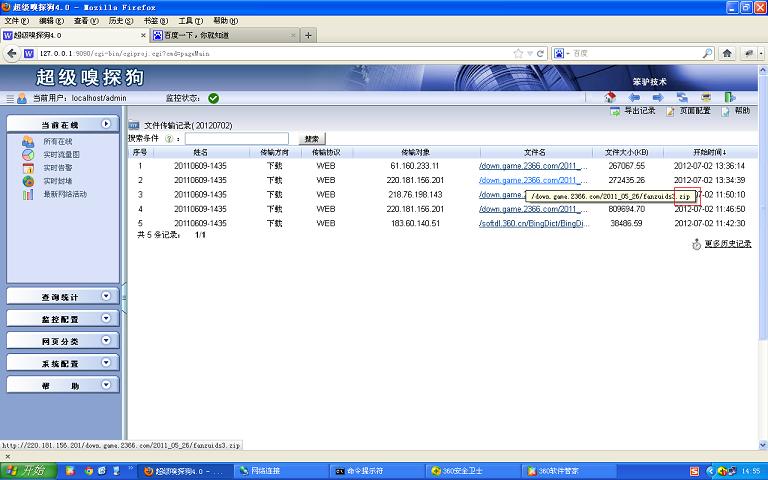This screenshot has width=768, height=480.
Task: Click the refresh icon in the top toolbar
Action: pos(682,97)
